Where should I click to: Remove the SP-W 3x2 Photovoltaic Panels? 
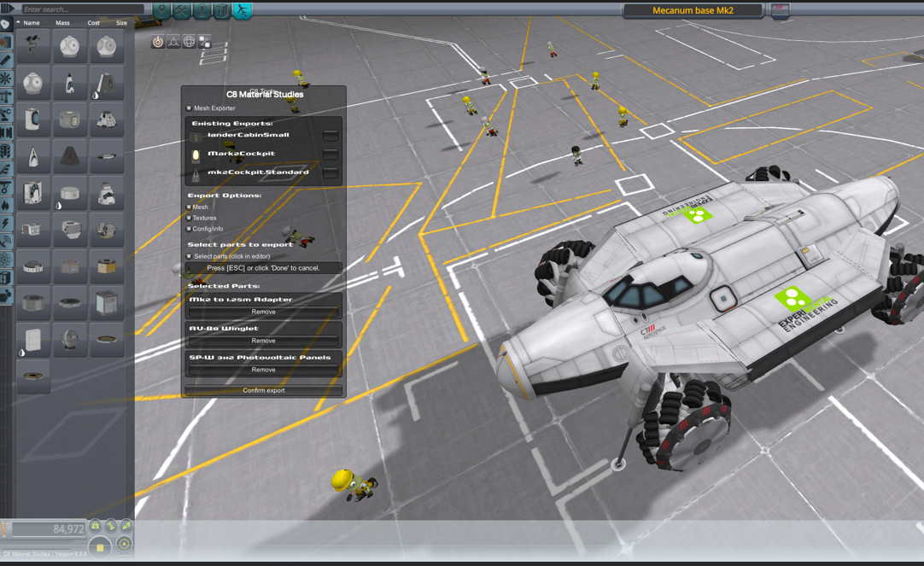tap(263, 370)
